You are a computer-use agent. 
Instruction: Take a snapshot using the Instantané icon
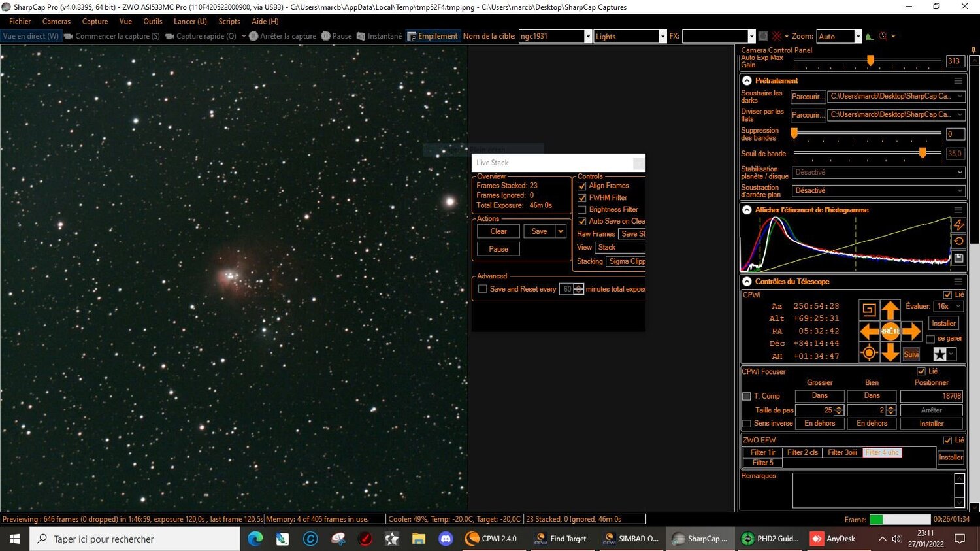(361, 36)
